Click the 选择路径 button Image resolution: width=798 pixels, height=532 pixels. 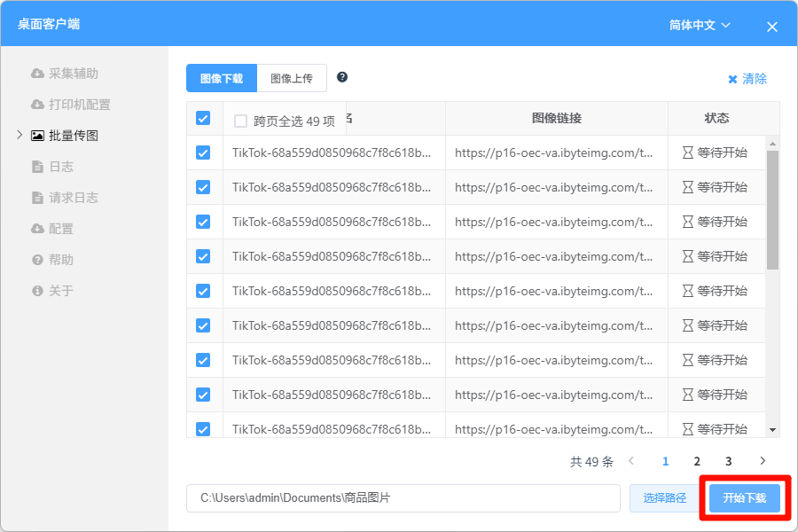[x=665, y=498]
